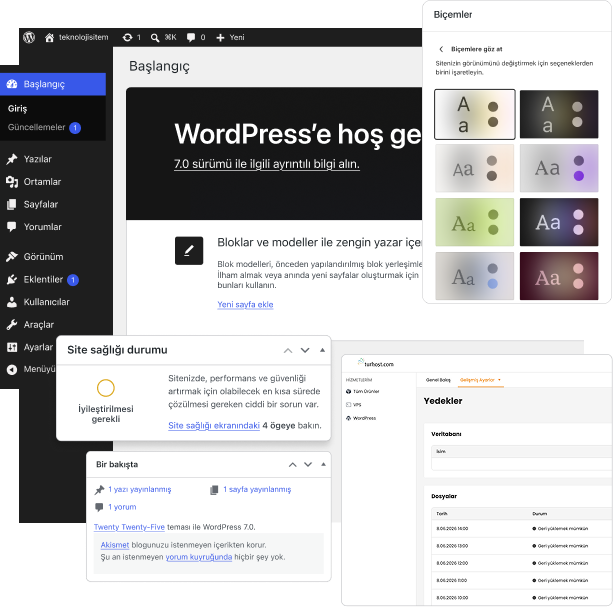Select the dark grey style variation
The height and width of the screenshot is (607, 613).
pyautogui.click(x=559, y=114)
